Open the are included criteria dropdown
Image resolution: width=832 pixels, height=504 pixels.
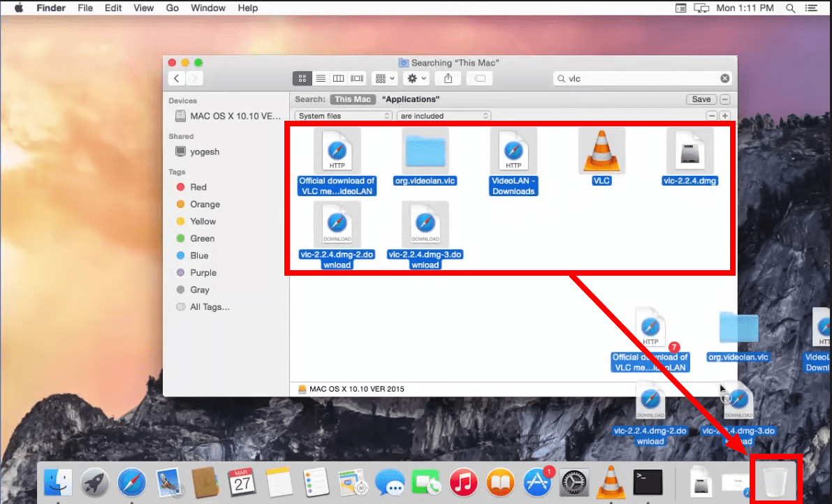(443, 116)
